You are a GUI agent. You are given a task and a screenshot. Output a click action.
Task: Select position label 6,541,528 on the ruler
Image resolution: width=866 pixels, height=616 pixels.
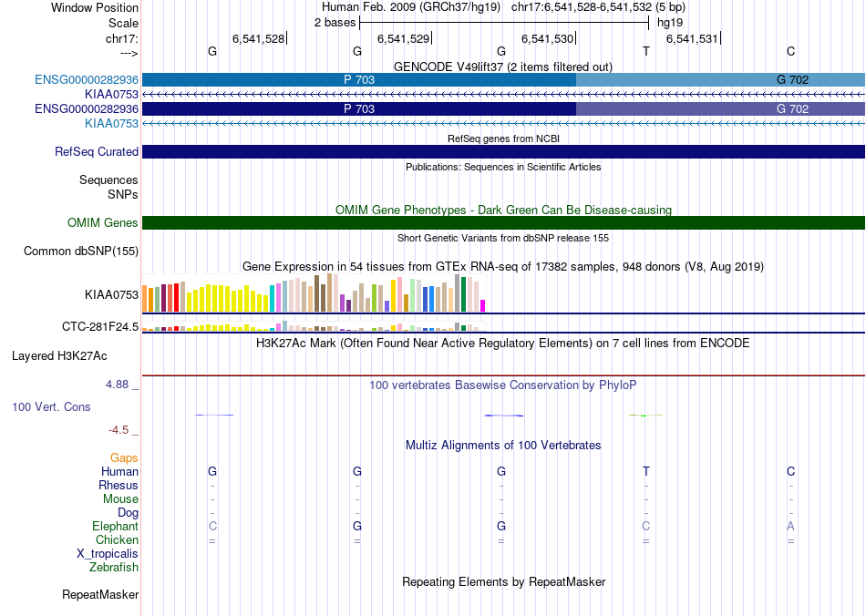click(x=258, y=38)
